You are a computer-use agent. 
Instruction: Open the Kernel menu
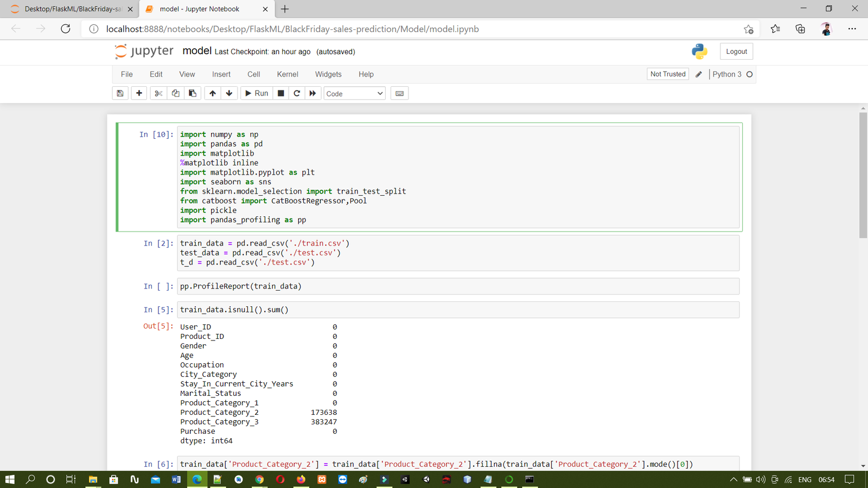(x=288, y=74)
